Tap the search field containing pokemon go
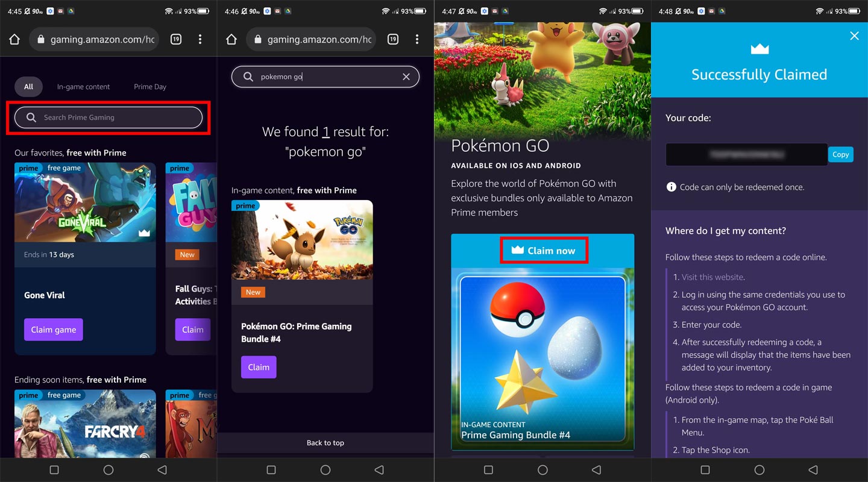This screenshot has width=868, height=482. click(325, 77)
